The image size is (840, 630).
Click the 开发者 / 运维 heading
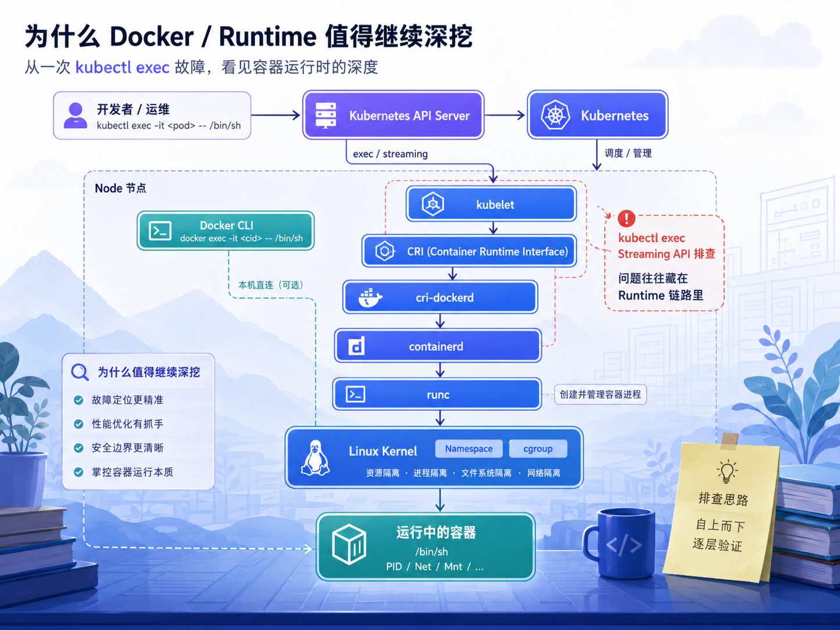tap(133, 109)
